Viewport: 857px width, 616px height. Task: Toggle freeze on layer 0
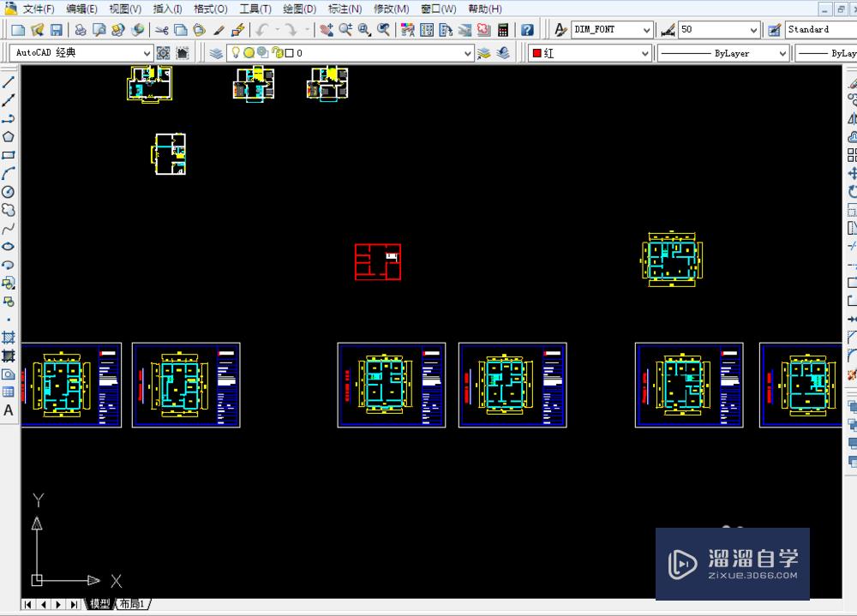(248, 52)
